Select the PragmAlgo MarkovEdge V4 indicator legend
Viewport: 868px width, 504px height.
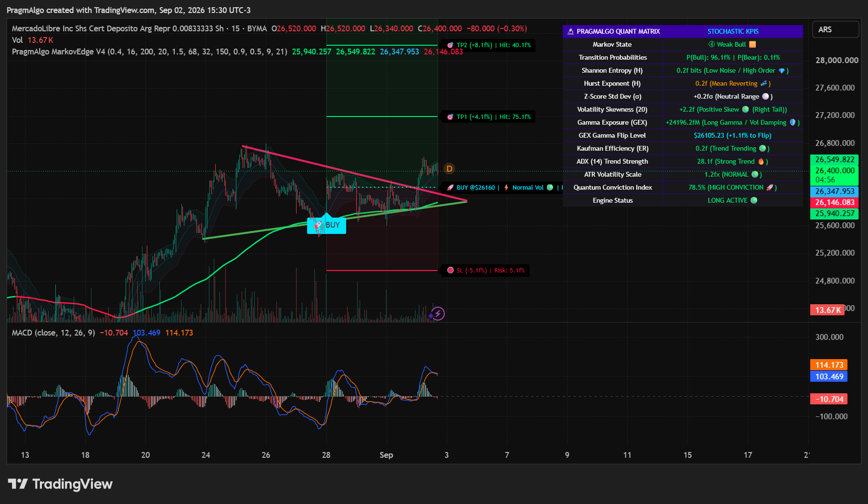point(149,52)
